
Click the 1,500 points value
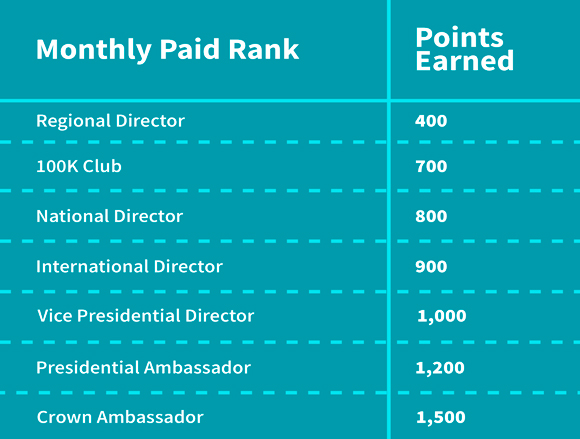(441, 418)
